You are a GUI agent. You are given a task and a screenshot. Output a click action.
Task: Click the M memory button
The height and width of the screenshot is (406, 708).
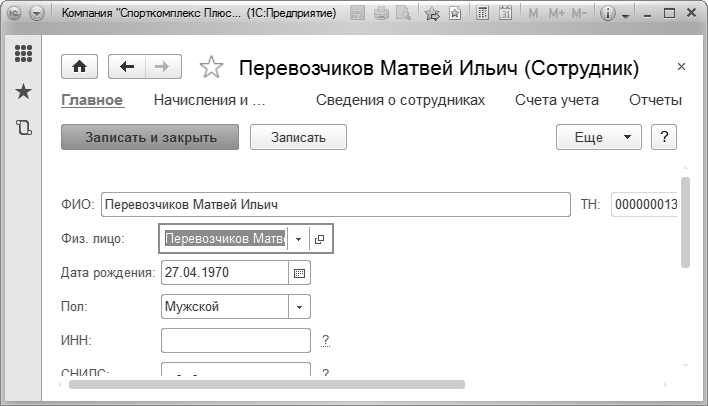pyautogui.click(x=533, y=14)
